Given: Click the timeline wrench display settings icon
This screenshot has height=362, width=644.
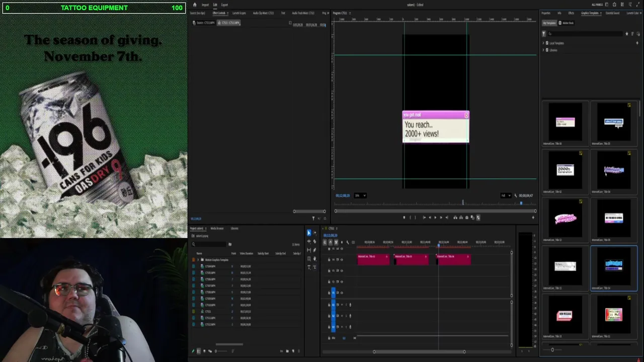Looking at the screenshot, I should [348, 242].
